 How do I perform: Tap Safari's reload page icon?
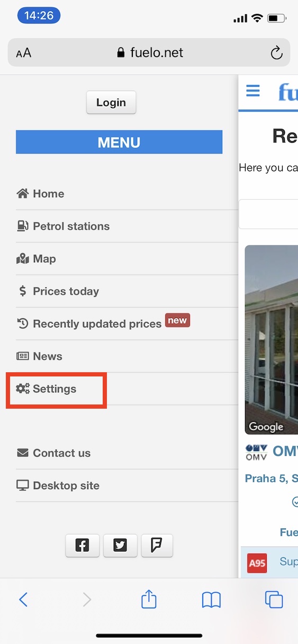pos(276,52)
